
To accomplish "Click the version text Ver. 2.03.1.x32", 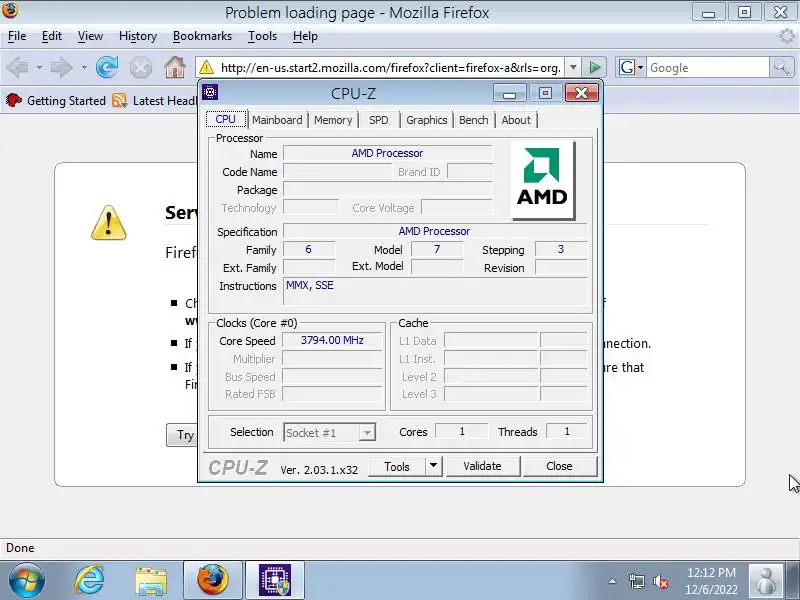I will [319, 470].
